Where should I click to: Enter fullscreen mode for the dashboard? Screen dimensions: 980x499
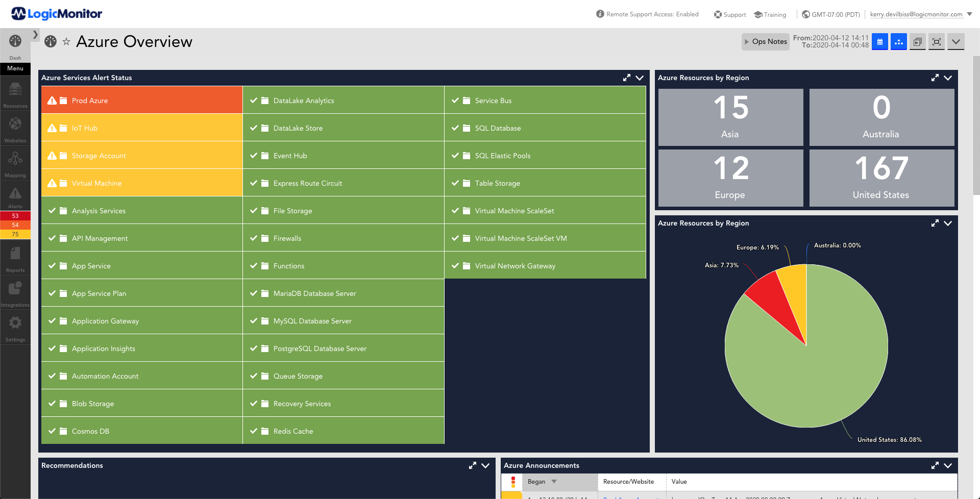coord(937,42)
